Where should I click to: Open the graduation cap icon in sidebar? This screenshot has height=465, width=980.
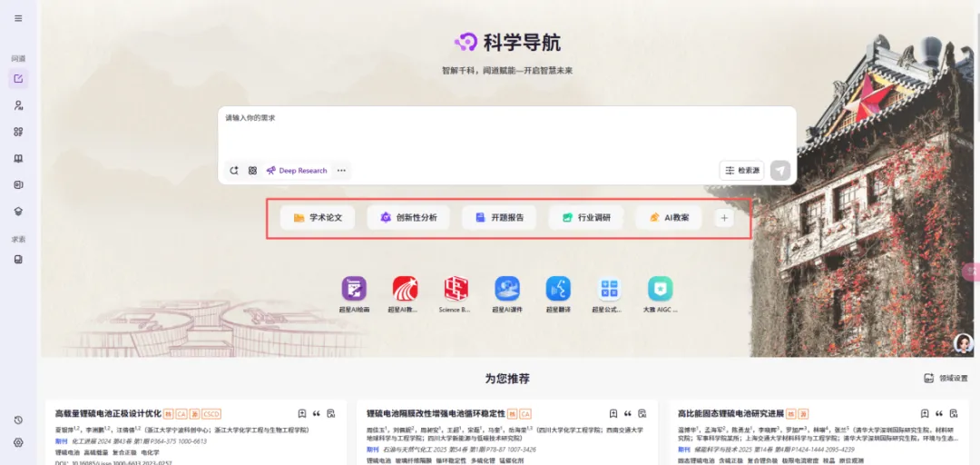click(x=18, y=212)
